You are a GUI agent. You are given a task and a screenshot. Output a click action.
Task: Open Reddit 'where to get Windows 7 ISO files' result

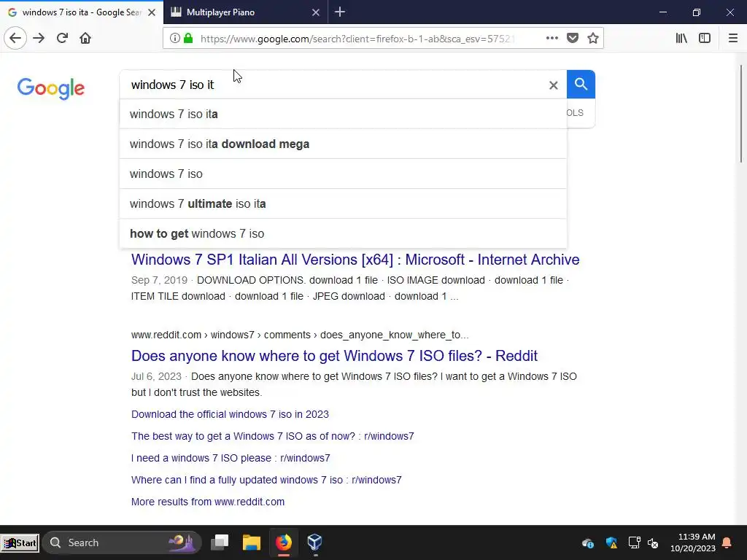[x=334, y=356]
